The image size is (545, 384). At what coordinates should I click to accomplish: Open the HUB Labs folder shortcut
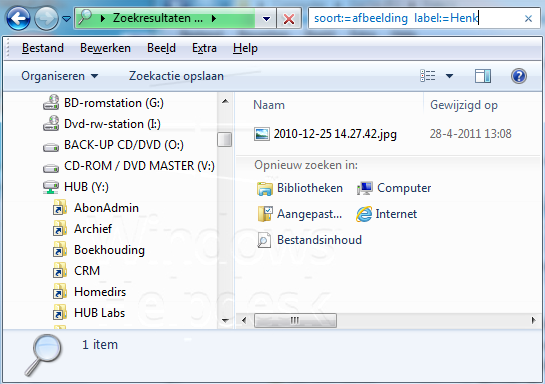coord(99,313)
